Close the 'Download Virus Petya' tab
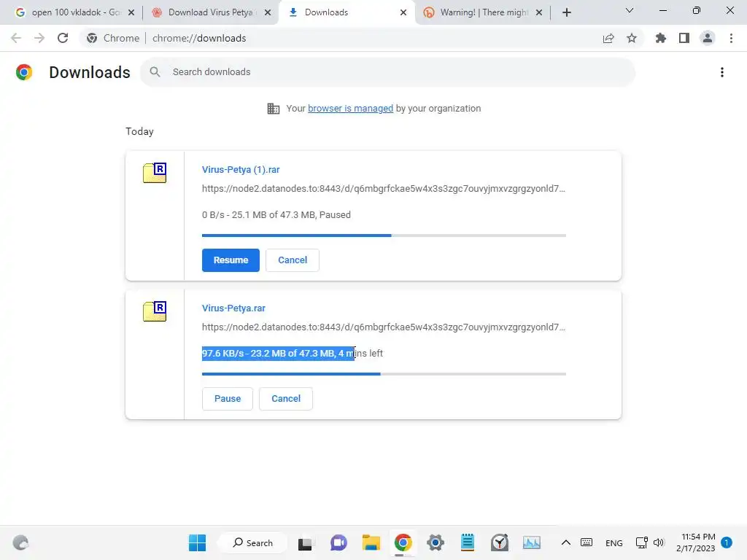The image size is (747, 560). (x=268, y=13)
